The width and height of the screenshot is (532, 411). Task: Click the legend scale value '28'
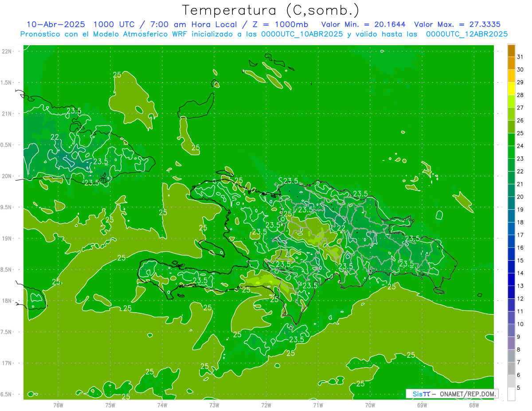tap(520, 95)
